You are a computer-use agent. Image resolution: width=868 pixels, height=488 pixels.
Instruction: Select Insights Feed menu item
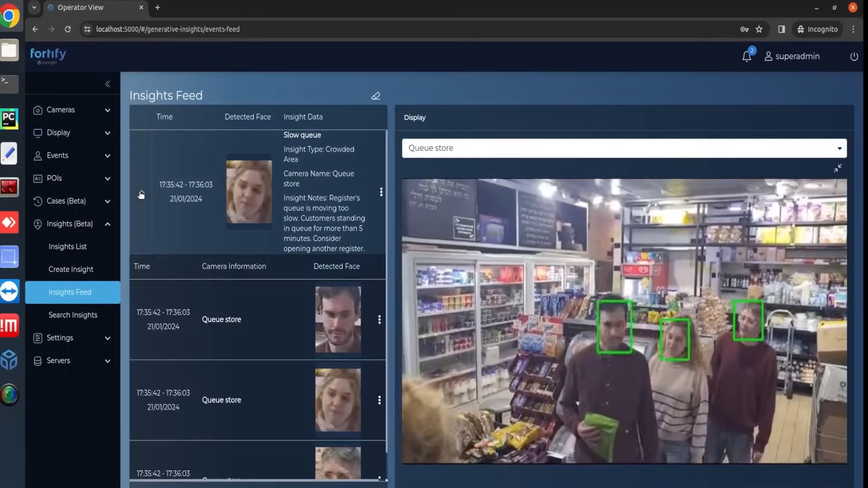(73, 292)
